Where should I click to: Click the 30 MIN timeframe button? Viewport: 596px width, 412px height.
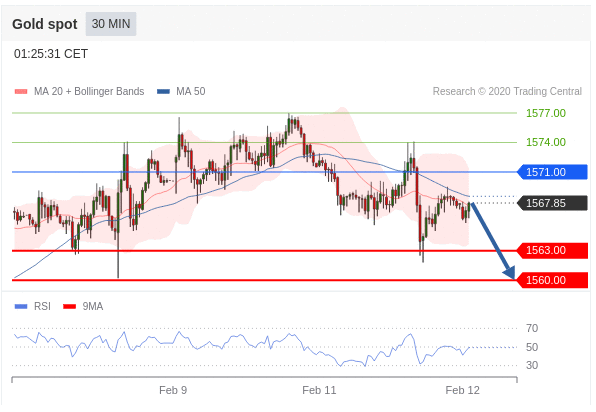[111, 24]
